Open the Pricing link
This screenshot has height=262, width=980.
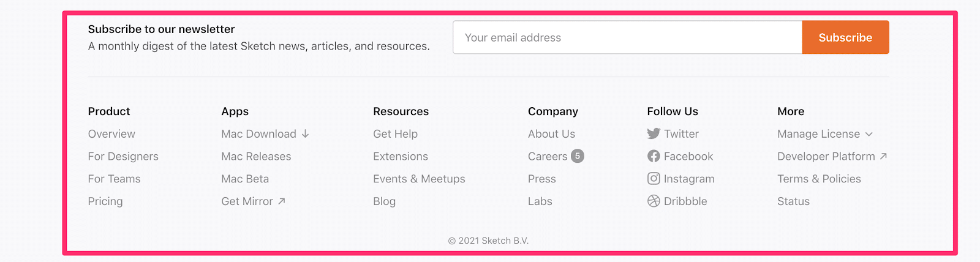[105, 201]
